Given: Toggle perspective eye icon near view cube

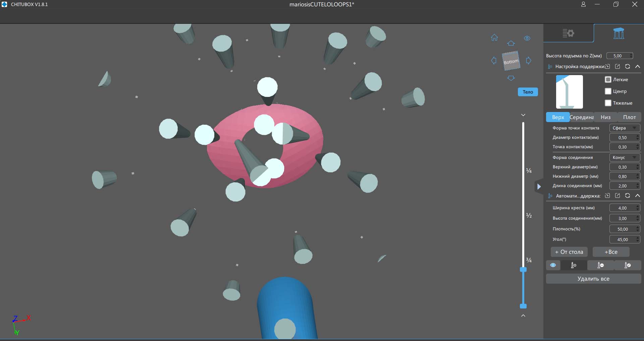Looking at the screenshot, I should coord(527,38).
